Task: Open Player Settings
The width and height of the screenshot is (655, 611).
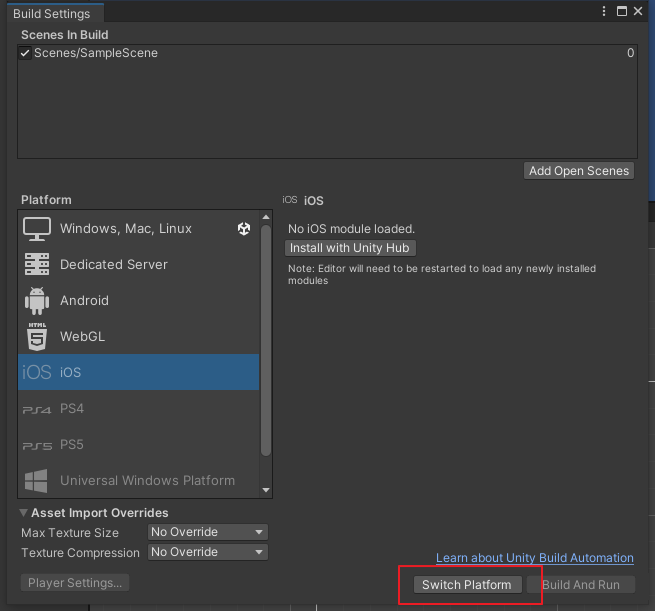Action: pos(75,583)
